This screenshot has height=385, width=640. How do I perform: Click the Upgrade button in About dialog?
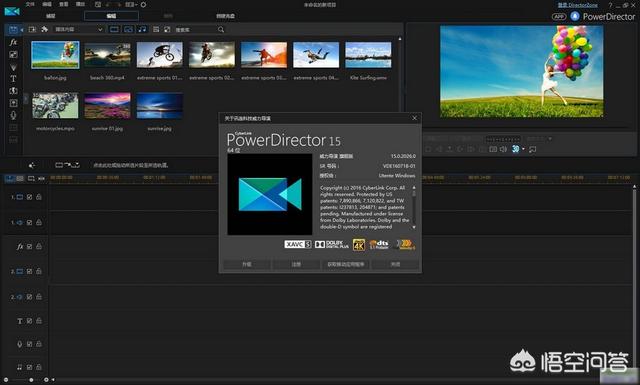pos(247,264)
